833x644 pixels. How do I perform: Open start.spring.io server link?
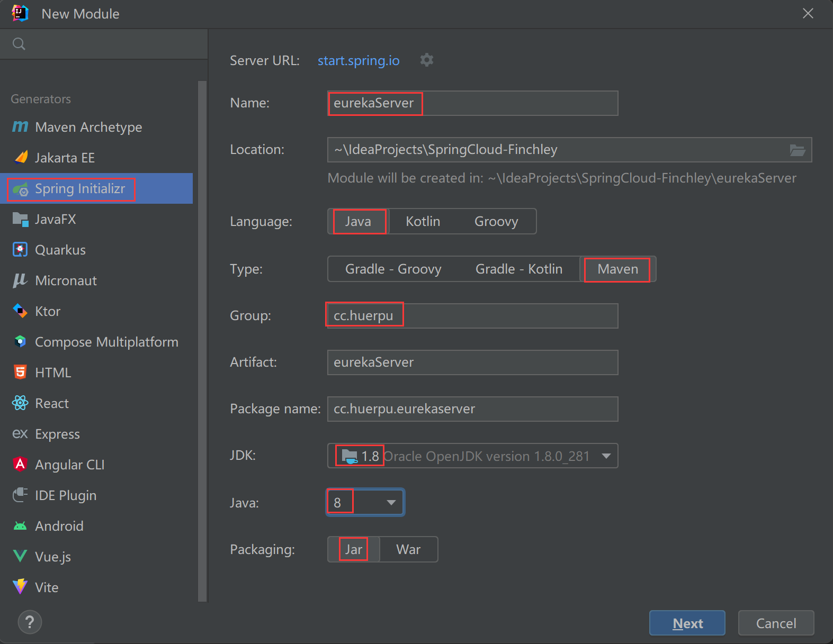[359, 60]
